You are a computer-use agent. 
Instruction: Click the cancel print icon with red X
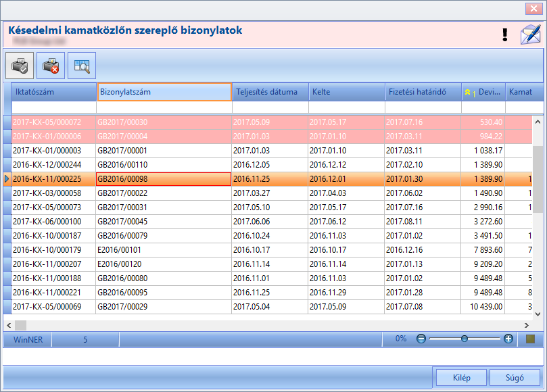(x=51, y=66)
